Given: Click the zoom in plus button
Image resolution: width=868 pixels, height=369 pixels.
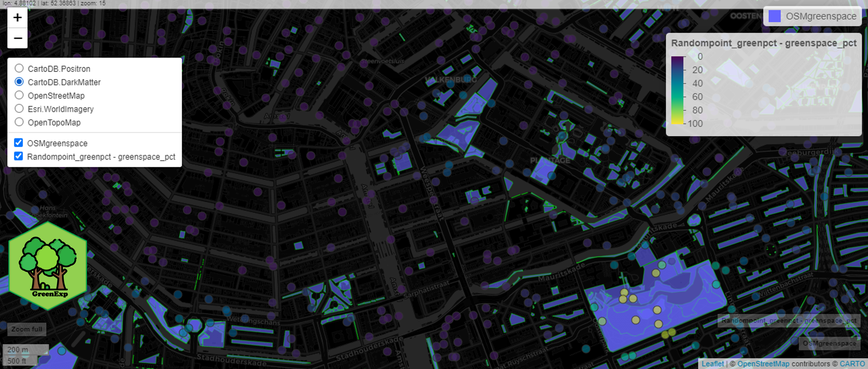Looking at the screenshot, I should [x=18, y=18].
